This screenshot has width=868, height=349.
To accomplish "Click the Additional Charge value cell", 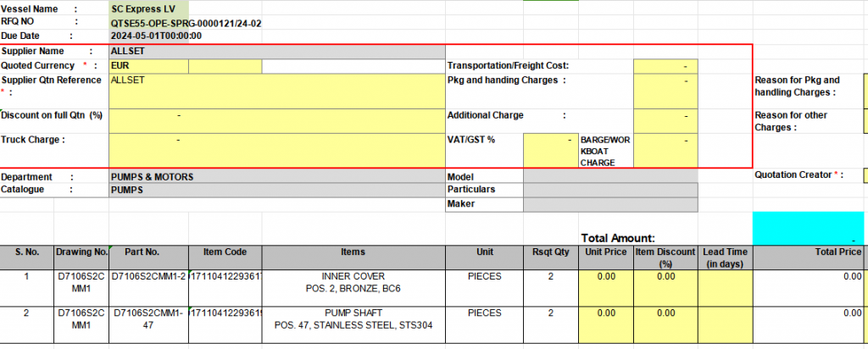I will pos(665,119).
